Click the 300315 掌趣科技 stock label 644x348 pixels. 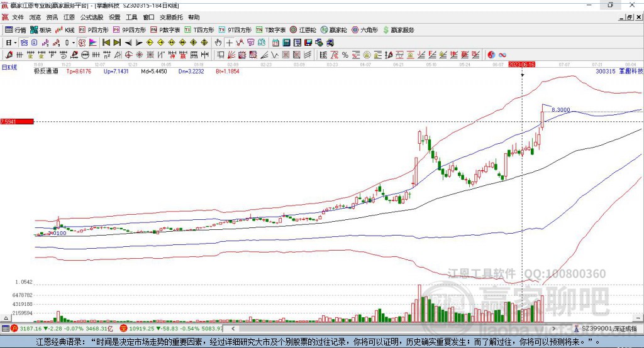[x=619, y=72]
